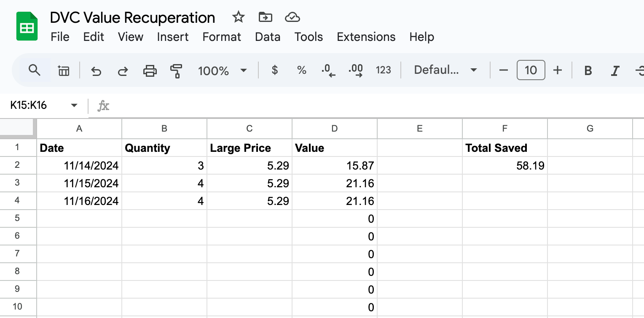Screen dimensions: 644x318
Task: Open the Data menu
Action: pos(267,37)
